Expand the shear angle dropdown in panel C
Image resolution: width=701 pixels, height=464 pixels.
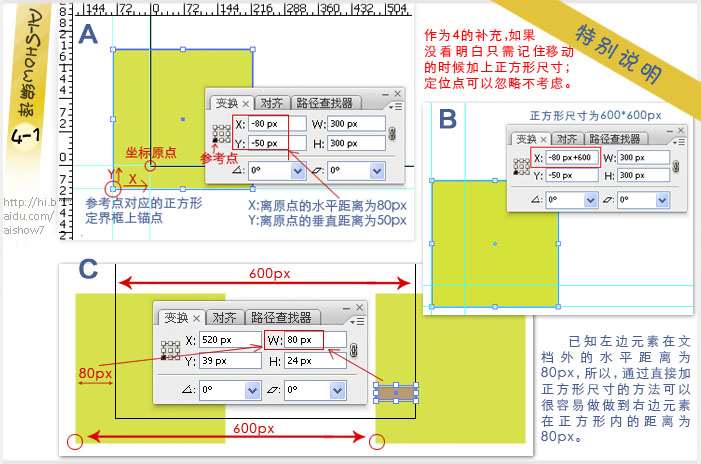point(337,390)
